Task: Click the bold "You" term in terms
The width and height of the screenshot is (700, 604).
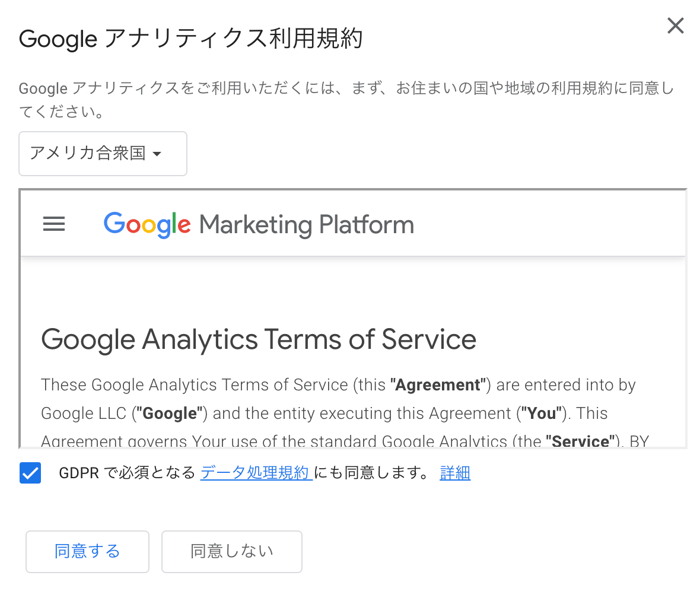Action: [541, 414]
